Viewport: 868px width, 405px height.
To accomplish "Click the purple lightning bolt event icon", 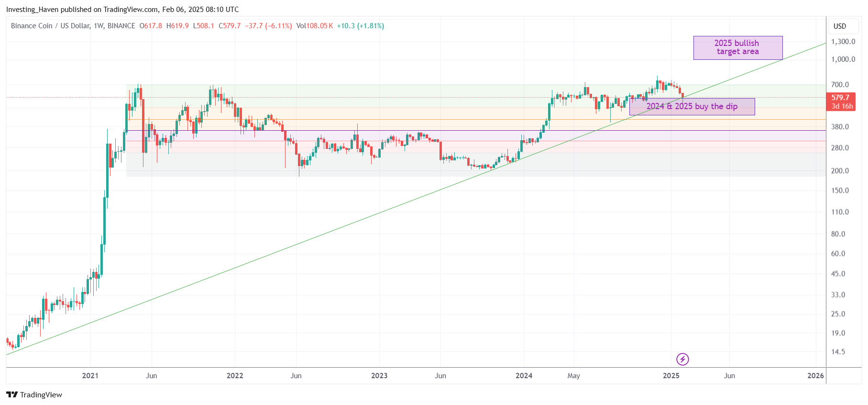I will [682, 359].
